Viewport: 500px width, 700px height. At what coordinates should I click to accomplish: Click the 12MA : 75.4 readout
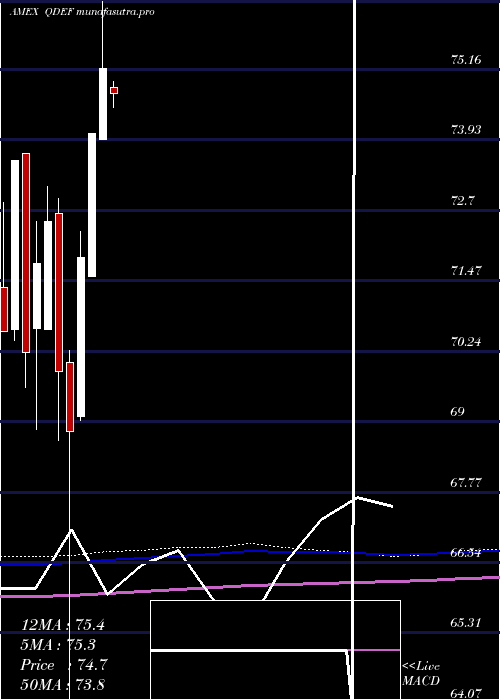point(62,625)
